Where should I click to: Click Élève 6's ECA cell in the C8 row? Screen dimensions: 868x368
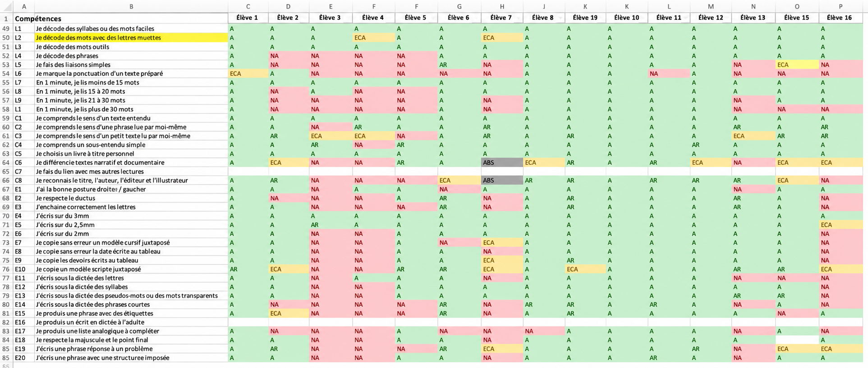point(459,180)
